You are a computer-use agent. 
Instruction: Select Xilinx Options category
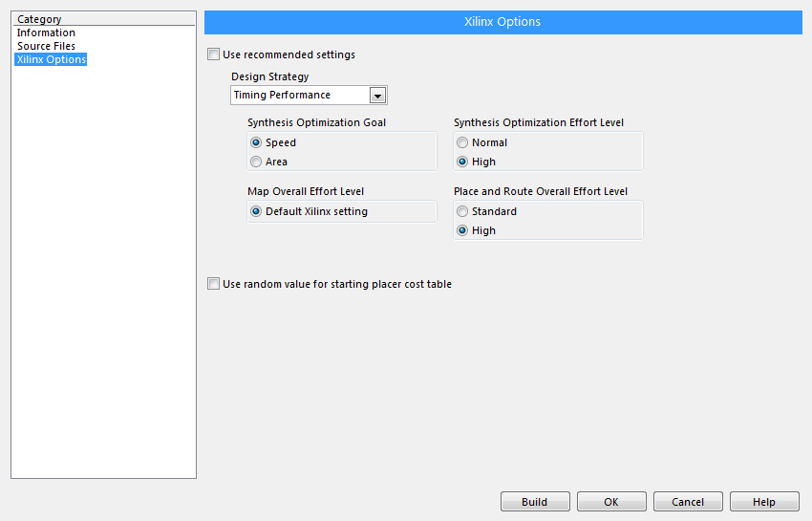coord(51,59)
